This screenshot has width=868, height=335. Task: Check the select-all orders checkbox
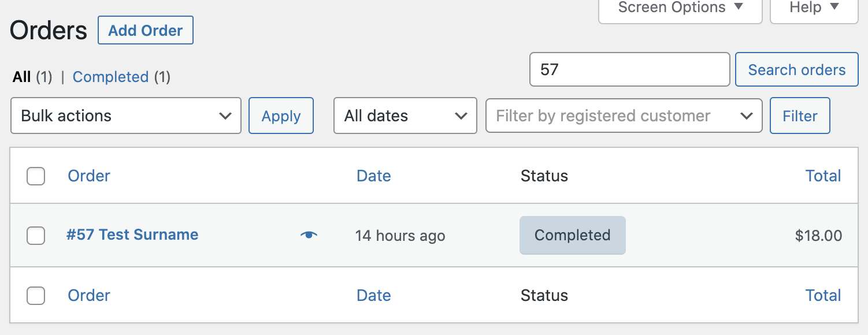(x=35, y=176)
